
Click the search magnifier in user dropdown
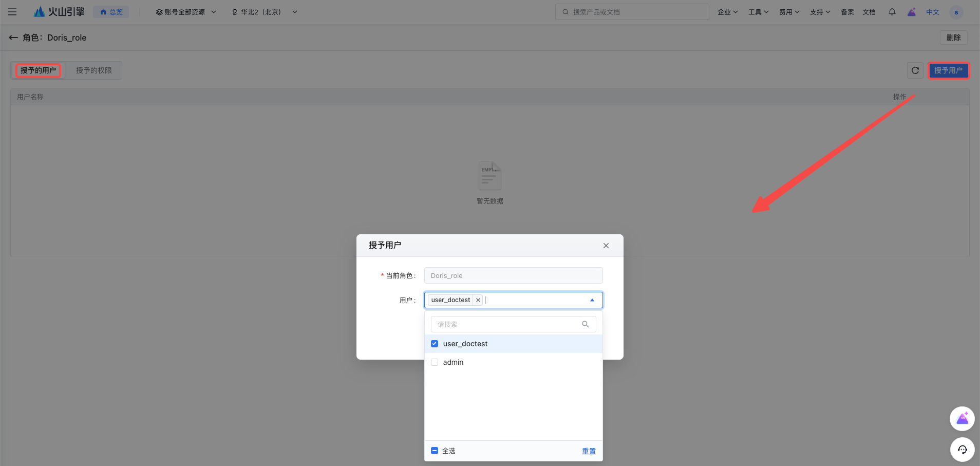click(x=585, y=324)
